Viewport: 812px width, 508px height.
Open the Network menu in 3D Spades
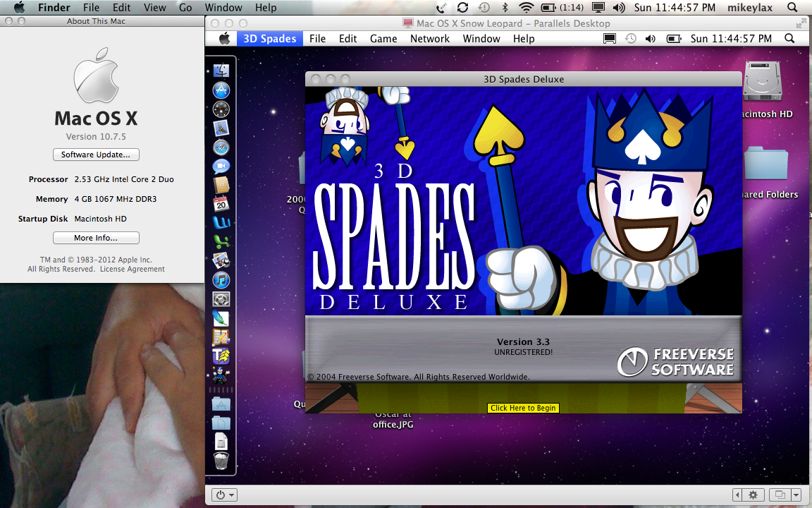[x=430, y=38]
